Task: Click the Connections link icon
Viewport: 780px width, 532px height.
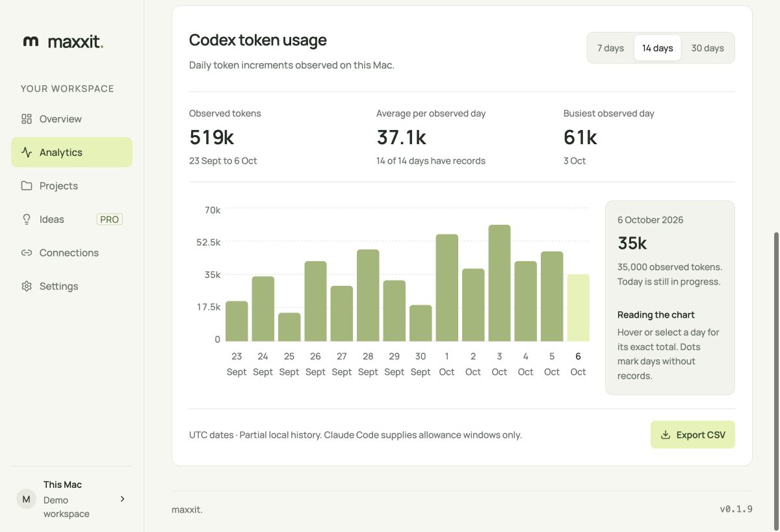Action: tap(27, 253)
